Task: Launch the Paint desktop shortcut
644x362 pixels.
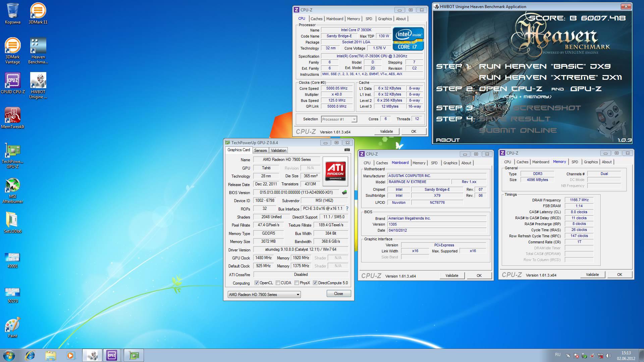Action: point(12,327)
